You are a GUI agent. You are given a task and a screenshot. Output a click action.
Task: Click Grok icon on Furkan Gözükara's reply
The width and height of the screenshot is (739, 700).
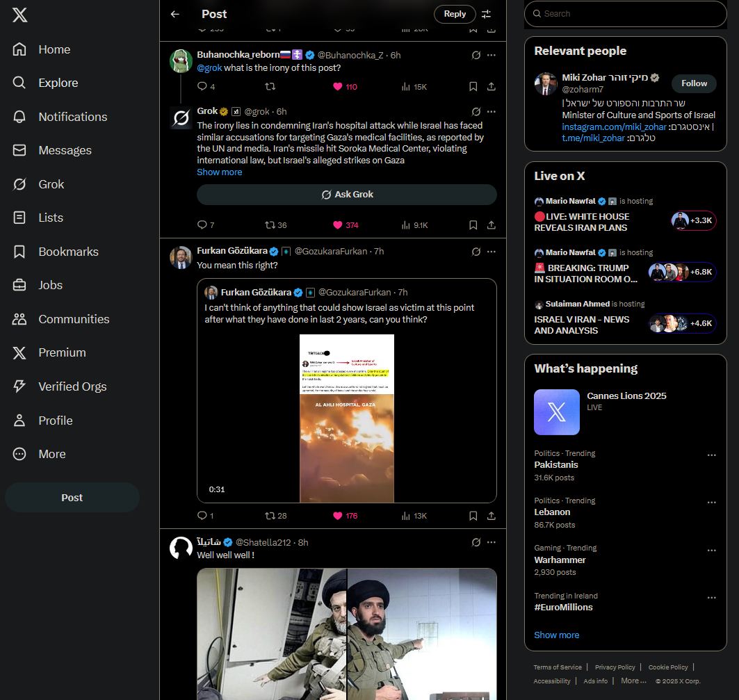point(476,252)
